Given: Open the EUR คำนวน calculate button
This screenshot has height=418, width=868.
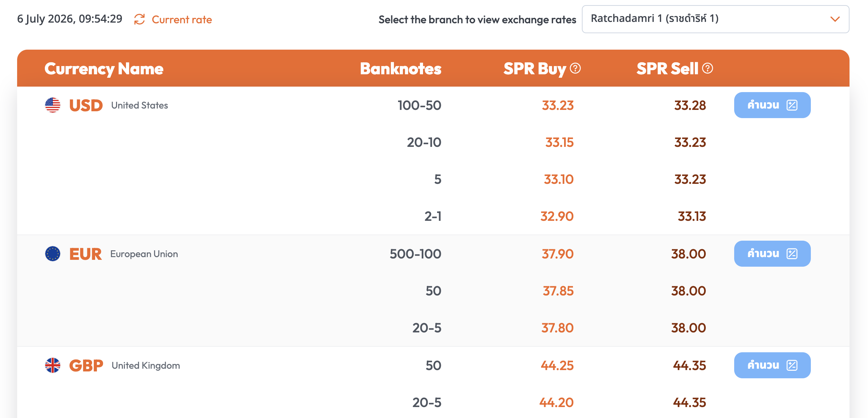Looking at the screenshot, I should click(x=772, y=254).
